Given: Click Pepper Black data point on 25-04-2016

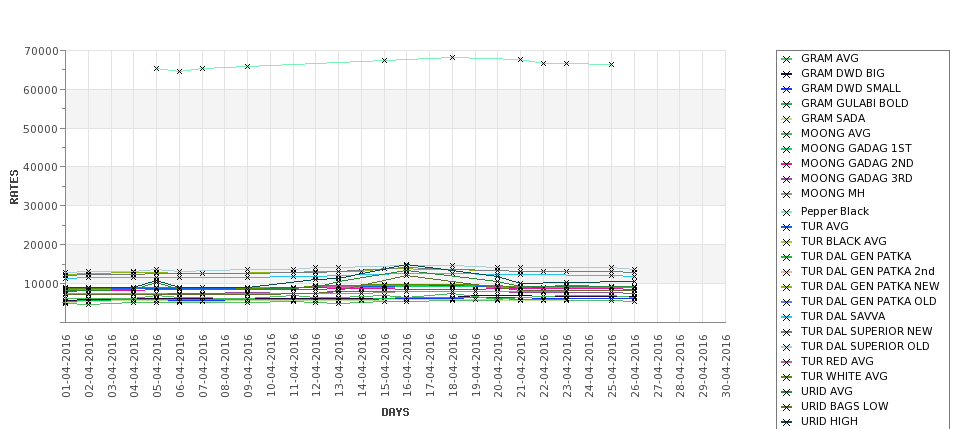Looking at the screenshot, I should [611, 65].
